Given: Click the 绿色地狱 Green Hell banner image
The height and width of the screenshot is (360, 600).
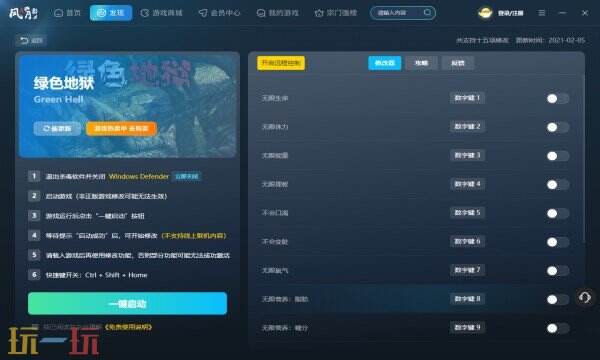Looking at the screenshot, I should (127, 106).
